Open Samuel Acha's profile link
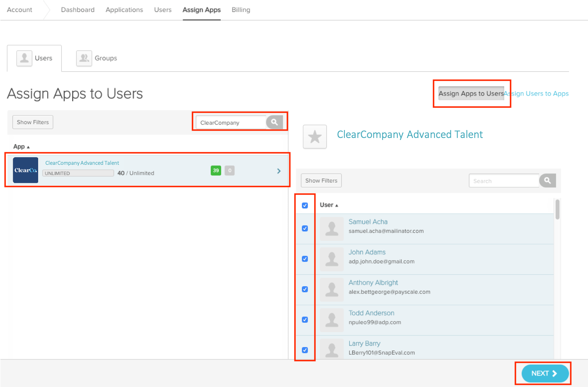This screenshot has height=387, width=588. point(368,222)
